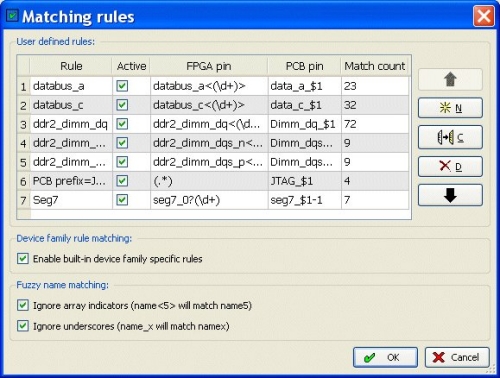Screen dimensions: 500x378
Task: Select the PCB prefix=J... rule name cell
Action: pos(71,181)
